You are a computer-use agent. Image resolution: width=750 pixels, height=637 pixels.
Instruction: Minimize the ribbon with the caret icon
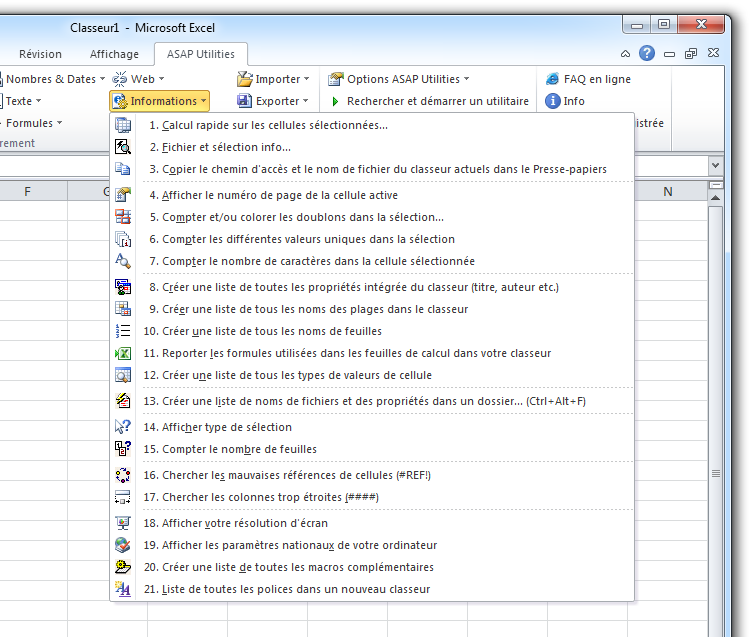625,54
